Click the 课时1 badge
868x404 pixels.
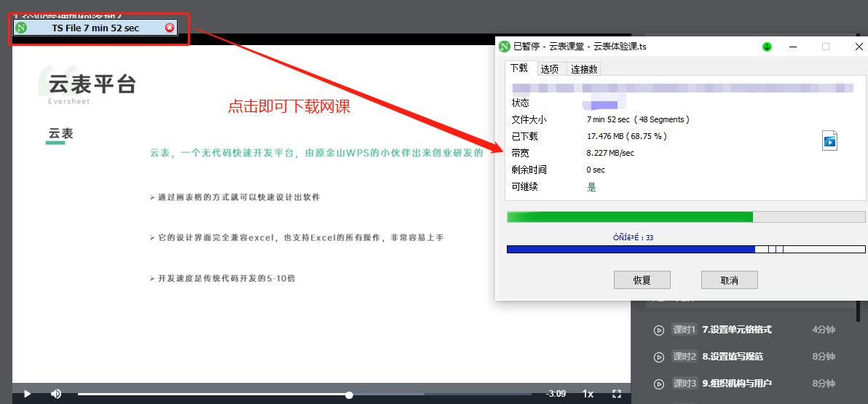coord(684,330)
